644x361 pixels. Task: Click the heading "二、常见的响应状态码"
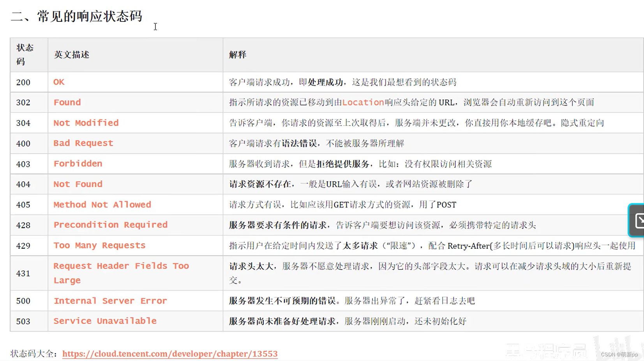point(76,16)
